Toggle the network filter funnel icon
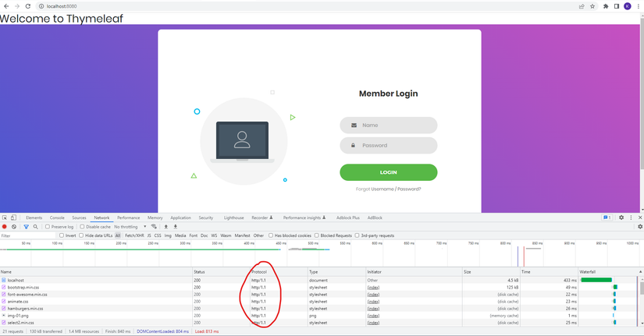 tap(27, 226)
